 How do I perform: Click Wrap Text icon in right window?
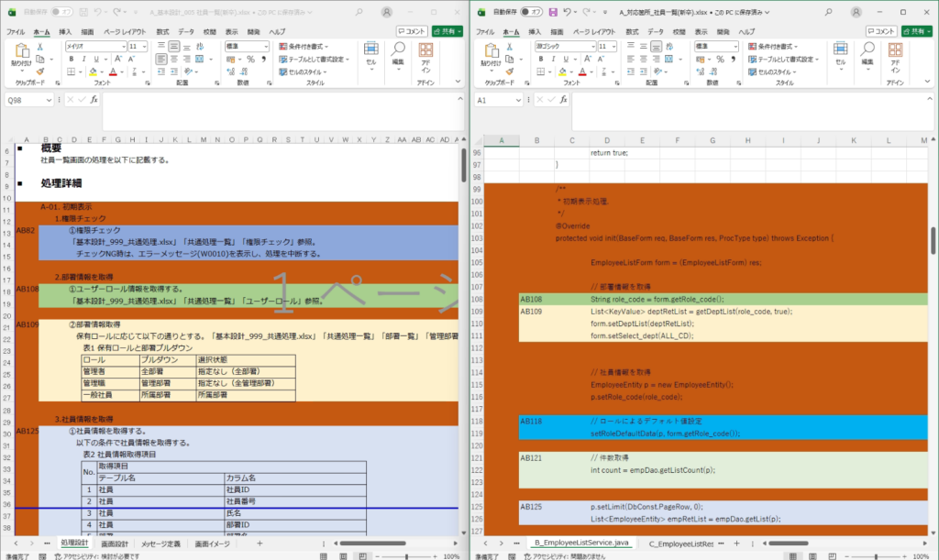coord(668,47)
